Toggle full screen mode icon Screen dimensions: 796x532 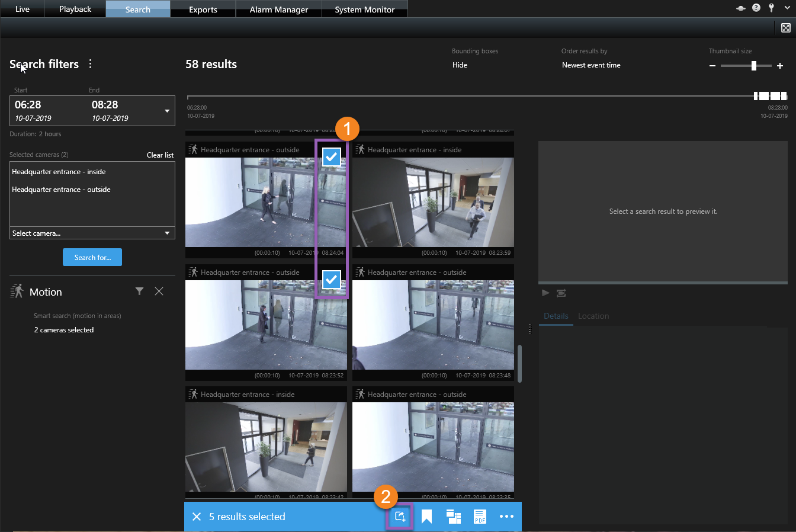click(785, 28)
